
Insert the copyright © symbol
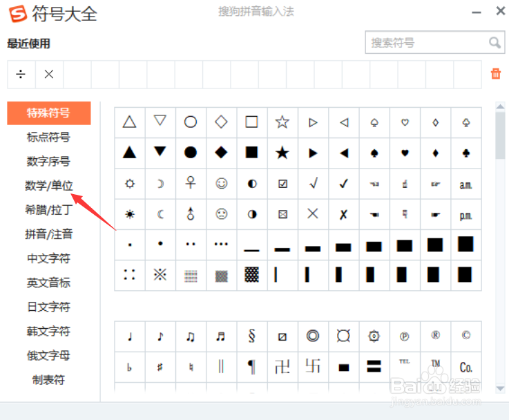pos(465,336)
